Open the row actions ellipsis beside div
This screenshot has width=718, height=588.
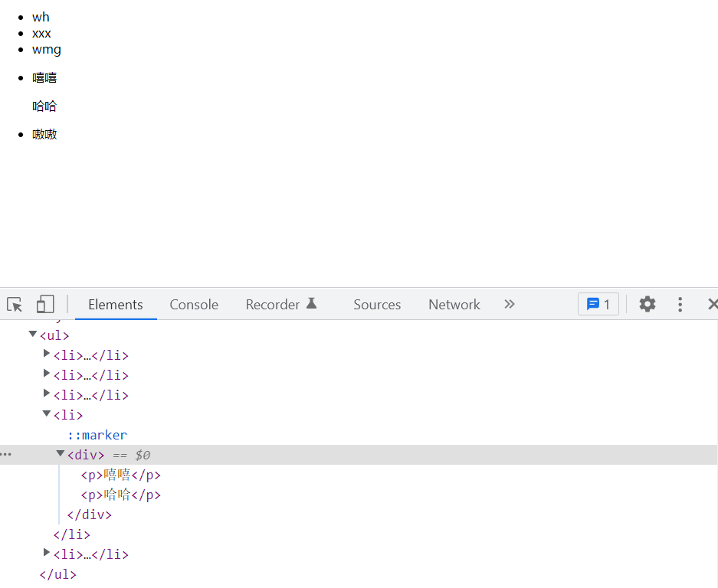point(5,454)
